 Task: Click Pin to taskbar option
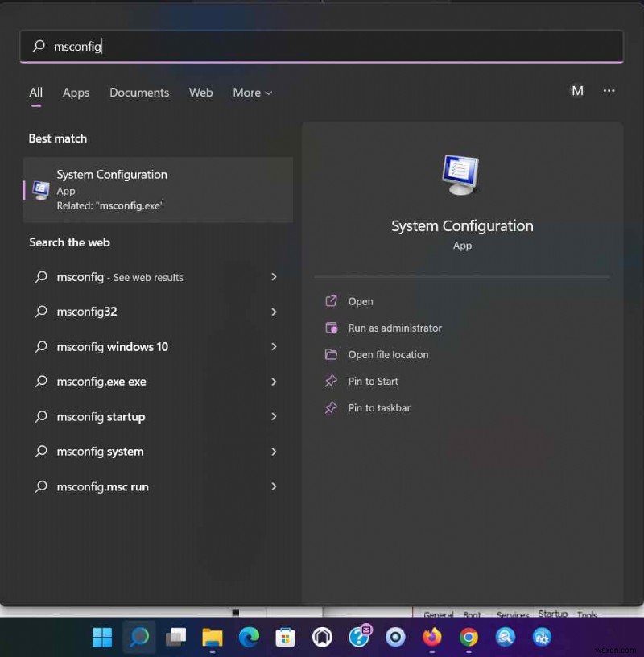point(377,408)
